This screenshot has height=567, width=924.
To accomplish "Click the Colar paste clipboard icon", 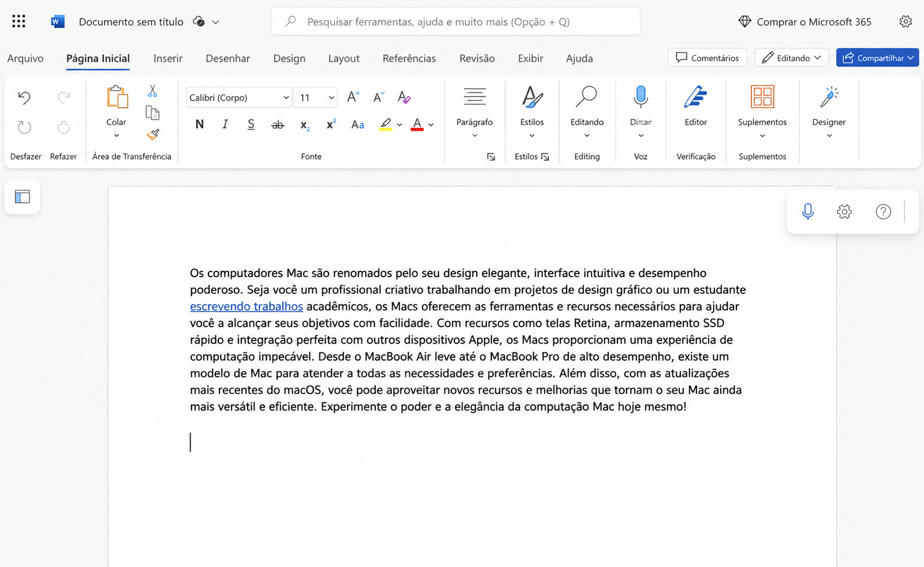I will (x=117, y=97).
